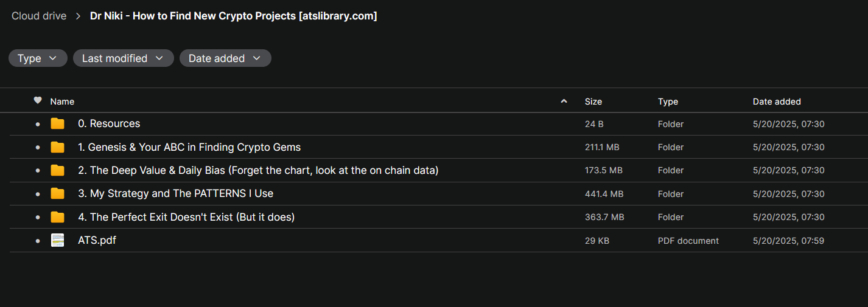Toggle favorite dot for 0. Resources

tap(38, 124)
